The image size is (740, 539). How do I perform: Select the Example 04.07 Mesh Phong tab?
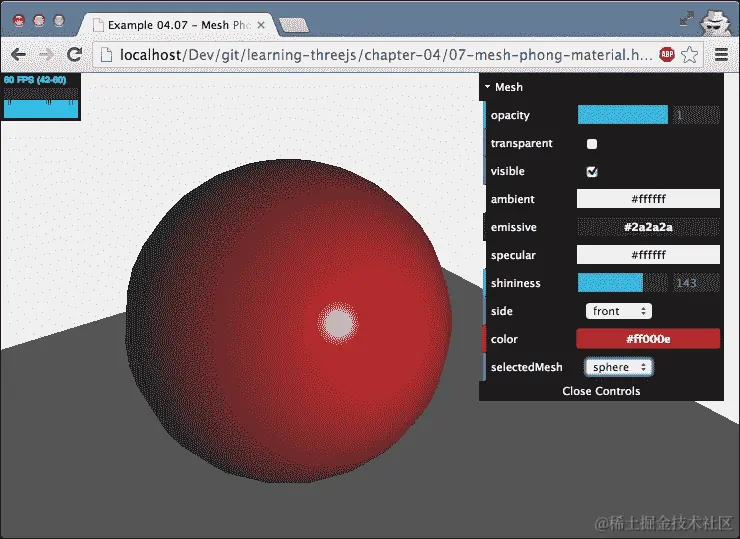(x=178, y=25)
